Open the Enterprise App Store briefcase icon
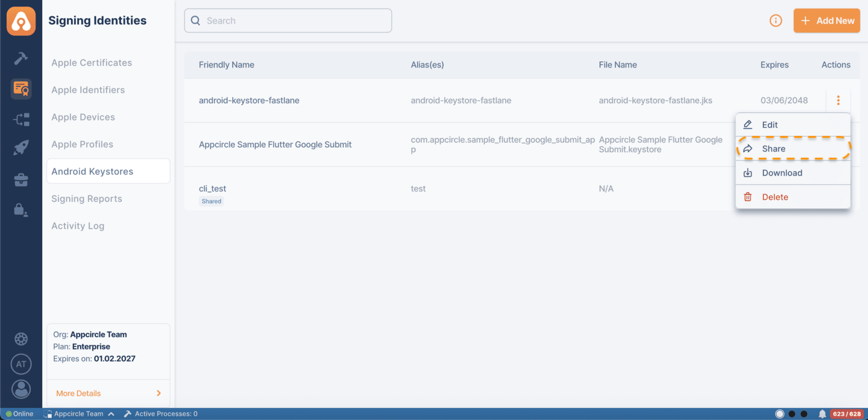868x420 pixels. coord(21,179)
